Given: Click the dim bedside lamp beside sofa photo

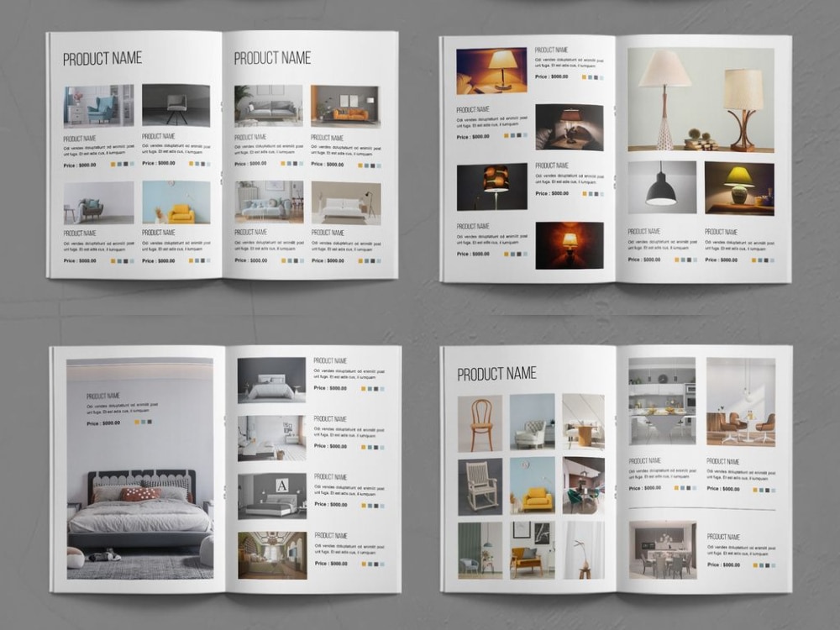Looking at the screenshot, I should (570, 128).
